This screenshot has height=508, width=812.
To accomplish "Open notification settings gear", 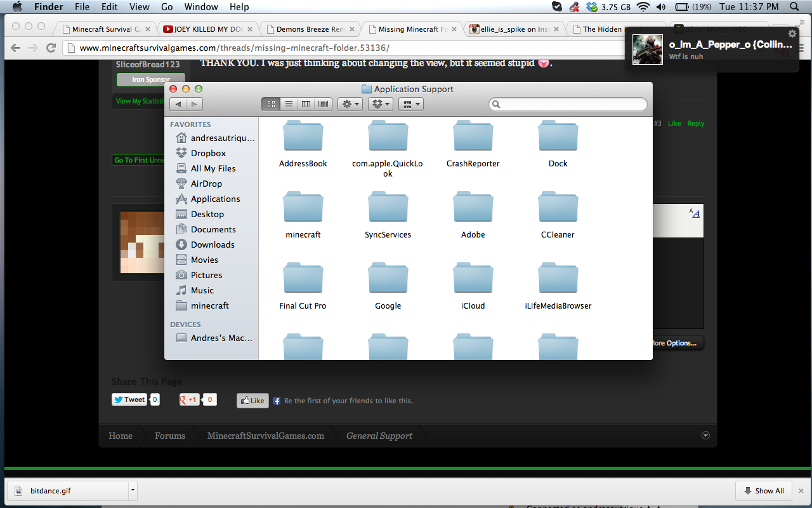I will point(792,34).
